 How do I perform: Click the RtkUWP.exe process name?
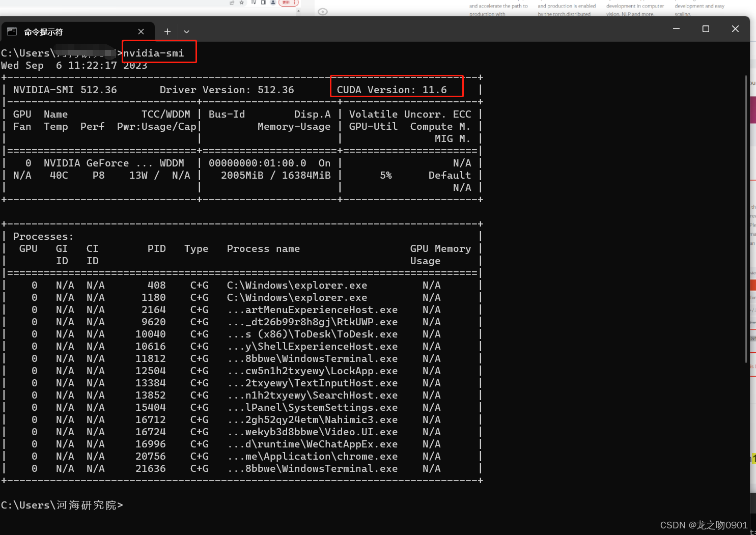(313, 322)
